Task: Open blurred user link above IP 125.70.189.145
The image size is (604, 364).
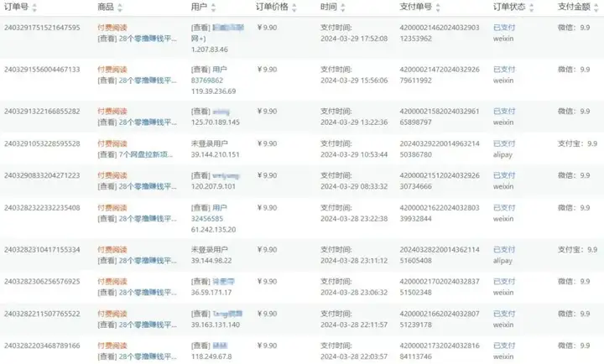Action: pos(221,112)
